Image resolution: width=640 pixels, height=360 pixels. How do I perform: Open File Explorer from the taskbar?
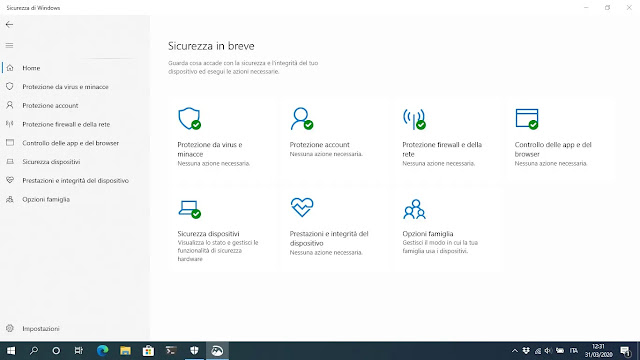[x=125, y=351]
